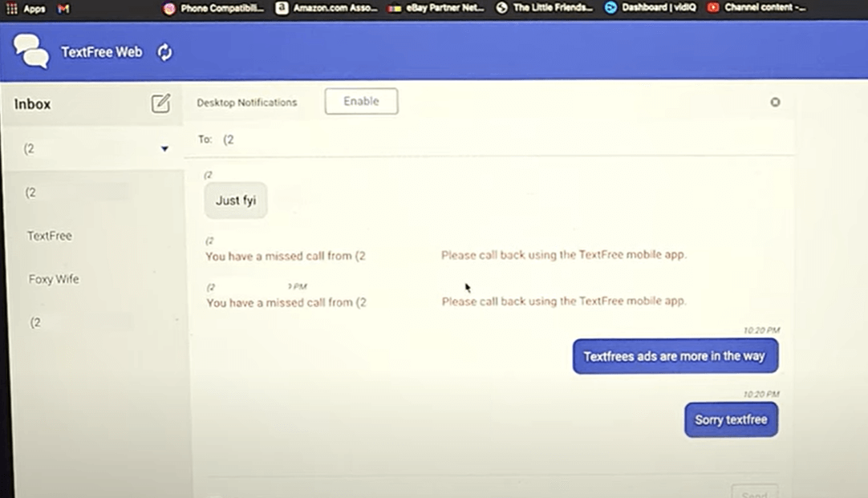Open the Channel content bookmark
The height and width of the screenshot is (498, 868).
click(756, 8)
